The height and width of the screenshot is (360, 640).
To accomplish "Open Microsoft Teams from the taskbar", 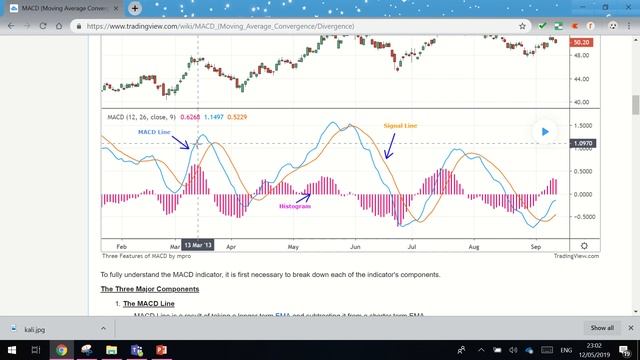I will click(x=136, y=350).
